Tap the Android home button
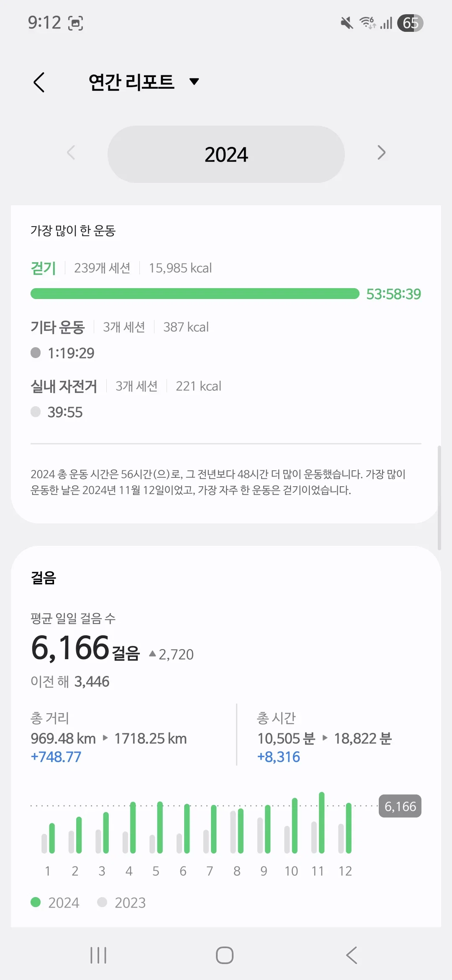 coord(225,955)
